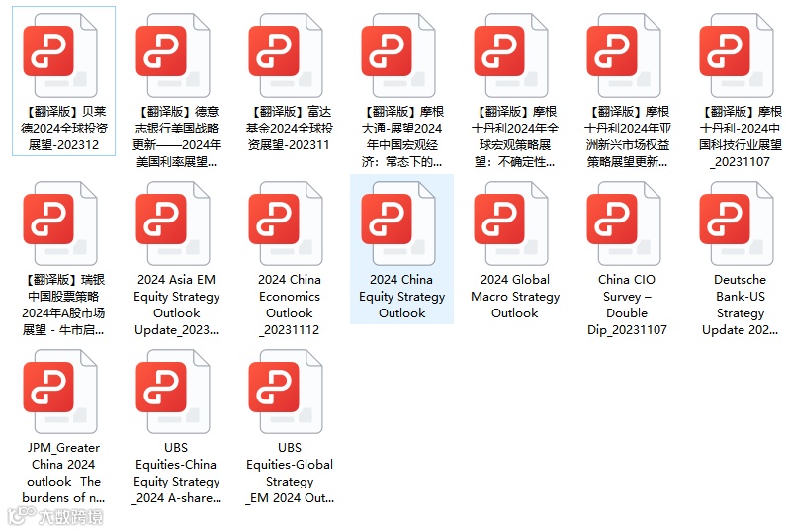Click the file name 【翻译版】瑞银中国股票策略2024年A股市场展望

[63, 305]
